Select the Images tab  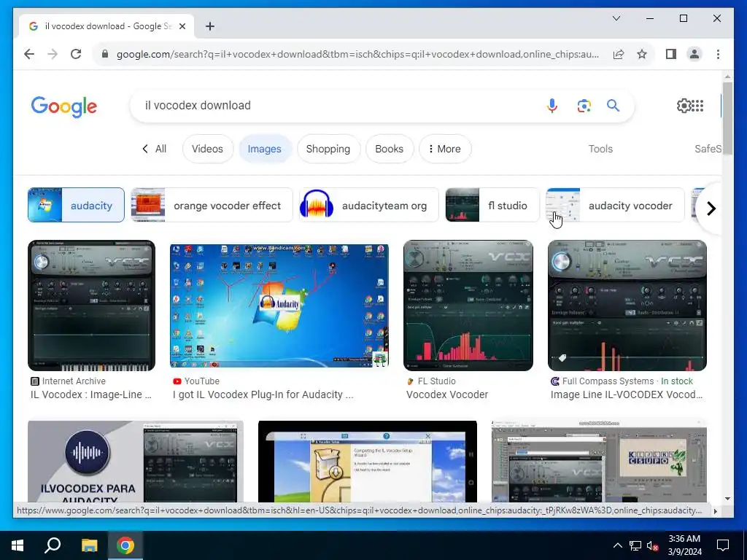coord(264,149)
